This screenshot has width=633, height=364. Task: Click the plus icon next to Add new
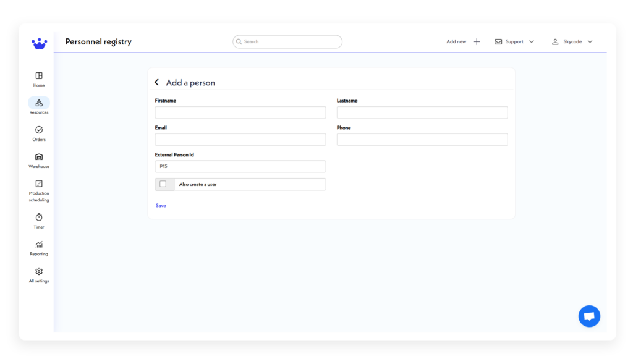coord(477,41)
